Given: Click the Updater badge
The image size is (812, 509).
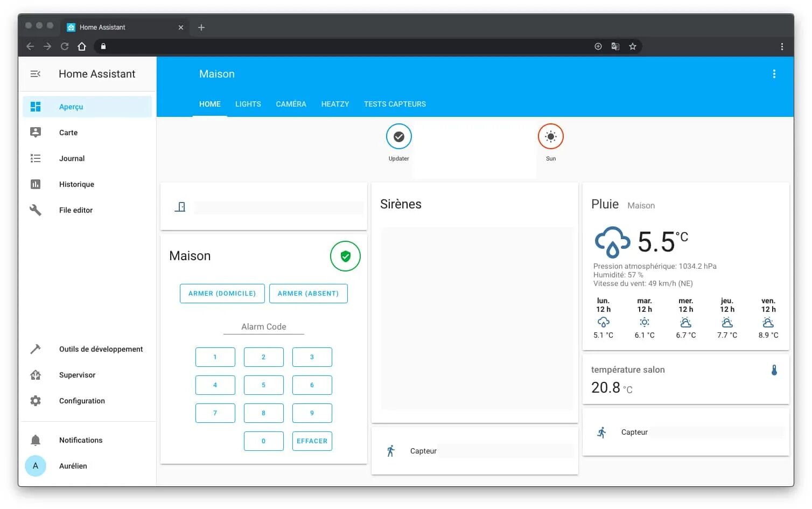Looking at the screenshot, I should pos(399,137).
